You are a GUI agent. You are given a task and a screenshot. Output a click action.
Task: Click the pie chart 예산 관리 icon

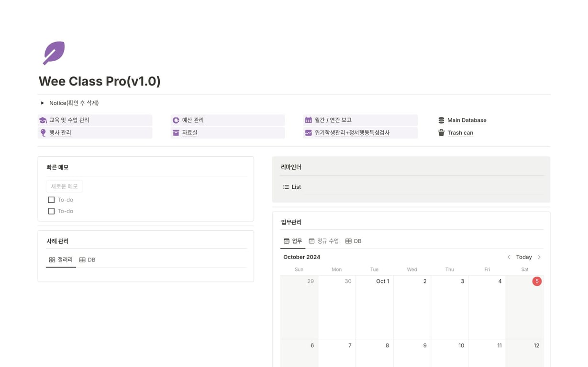[176, 120]
